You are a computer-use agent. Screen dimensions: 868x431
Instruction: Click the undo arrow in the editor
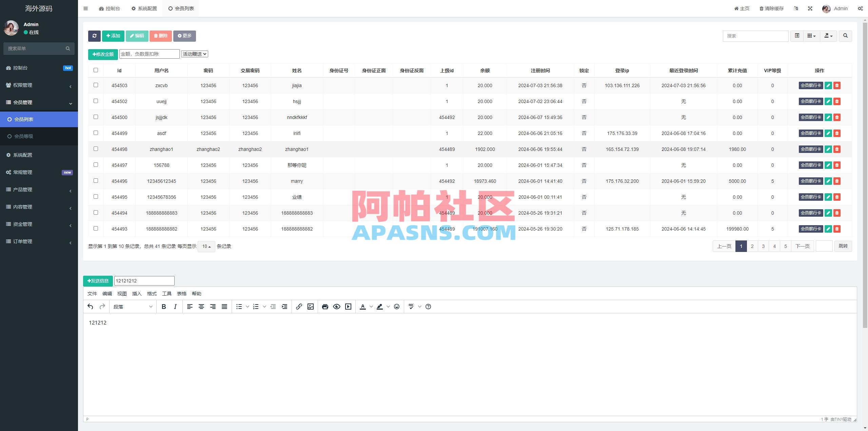[90, 307]
